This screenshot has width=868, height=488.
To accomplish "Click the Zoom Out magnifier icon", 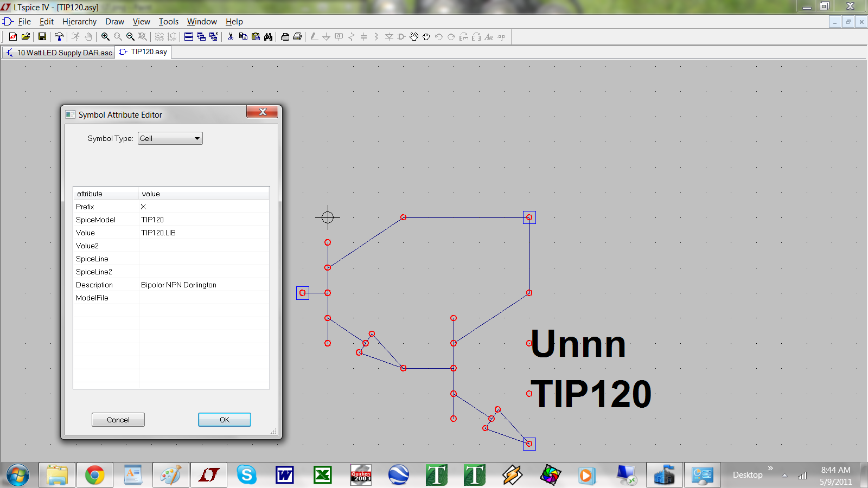I will pos(130,36).
